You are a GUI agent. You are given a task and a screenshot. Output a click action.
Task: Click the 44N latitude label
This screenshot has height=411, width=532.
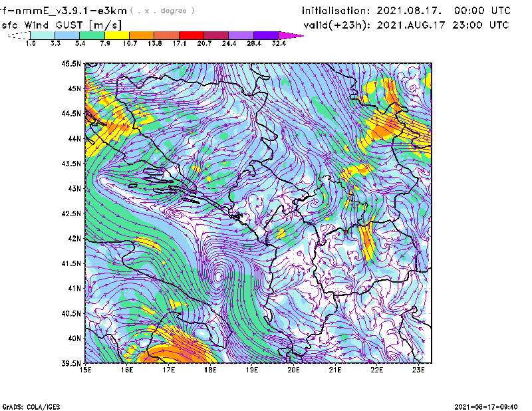[x=74, y=138]
